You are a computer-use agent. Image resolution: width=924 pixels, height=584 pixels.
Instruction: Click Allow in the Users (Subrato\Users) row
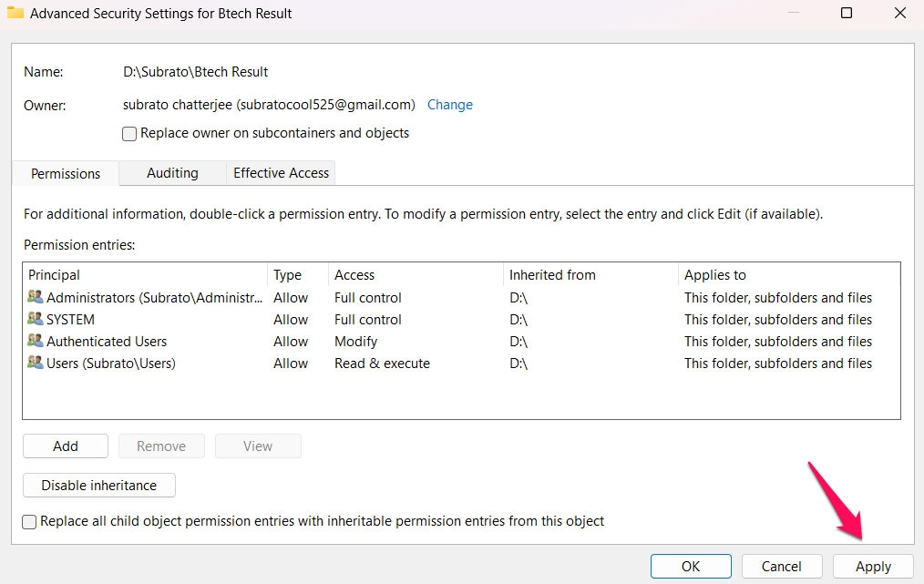point(291,363)
